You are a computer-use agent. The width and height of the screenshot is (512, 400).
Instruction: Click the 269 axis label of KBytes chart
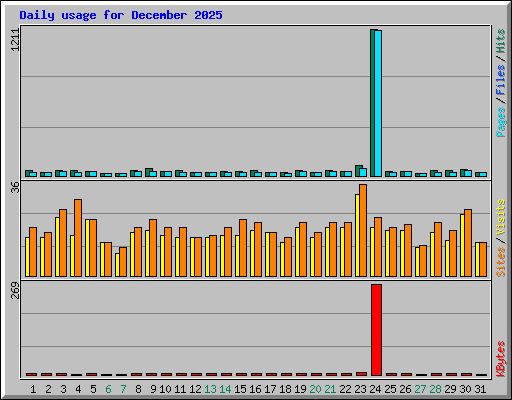(x=15, y=290)
